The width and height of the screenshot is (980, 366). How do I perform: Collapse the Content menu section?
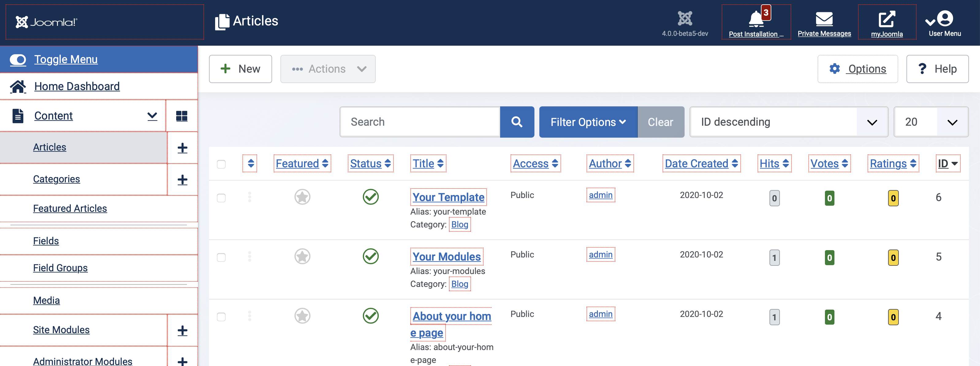click(x=152, y=116)
